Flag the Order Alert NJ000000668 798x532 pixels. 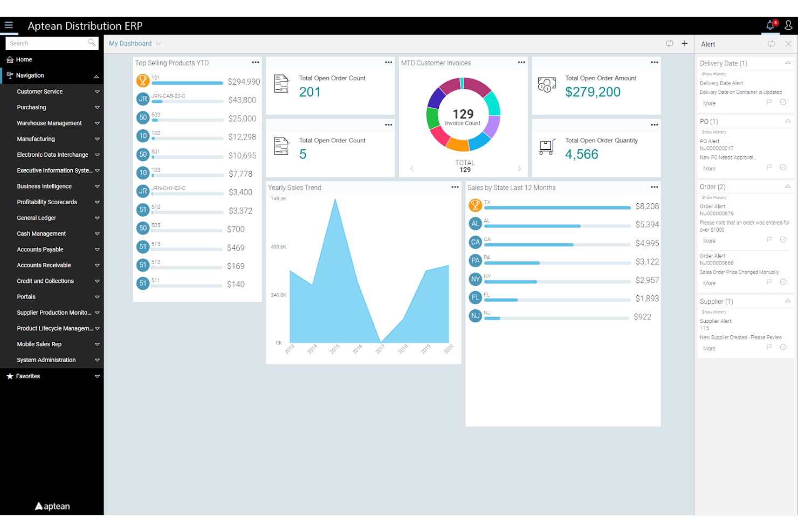pyautogui.click(x=769, y=282)
